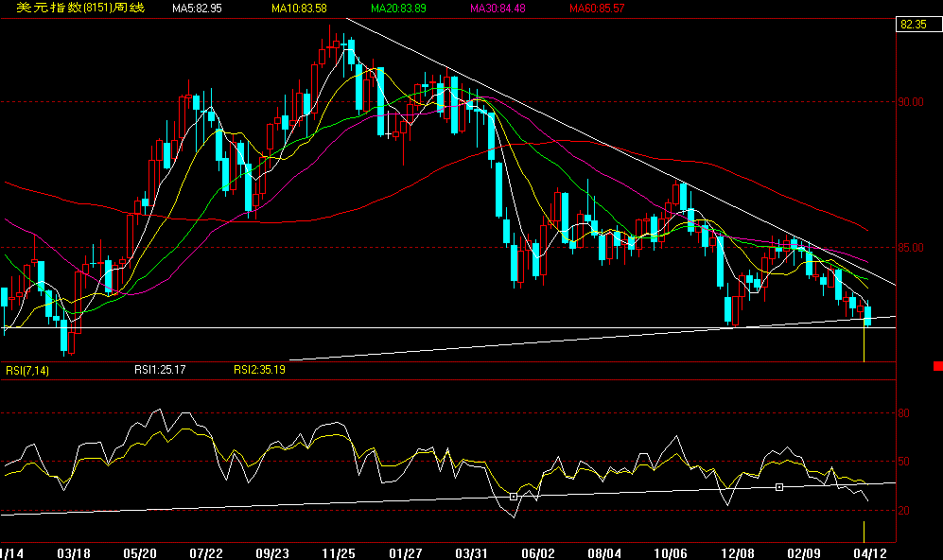Click the RSI axis label 50
The image size is (943, 560).
pyautogui.click(x=904, y=462)
